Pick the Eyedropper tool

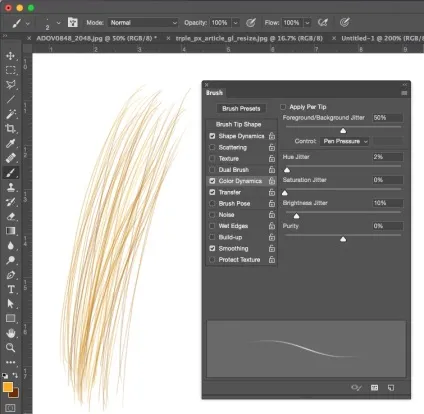(x=10, y=143)
